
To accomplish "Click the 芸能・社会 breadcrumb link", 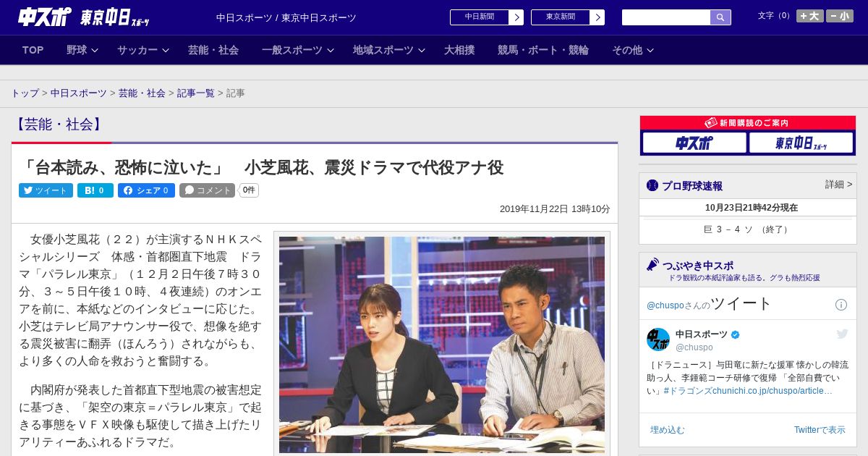I will [142, 93].
